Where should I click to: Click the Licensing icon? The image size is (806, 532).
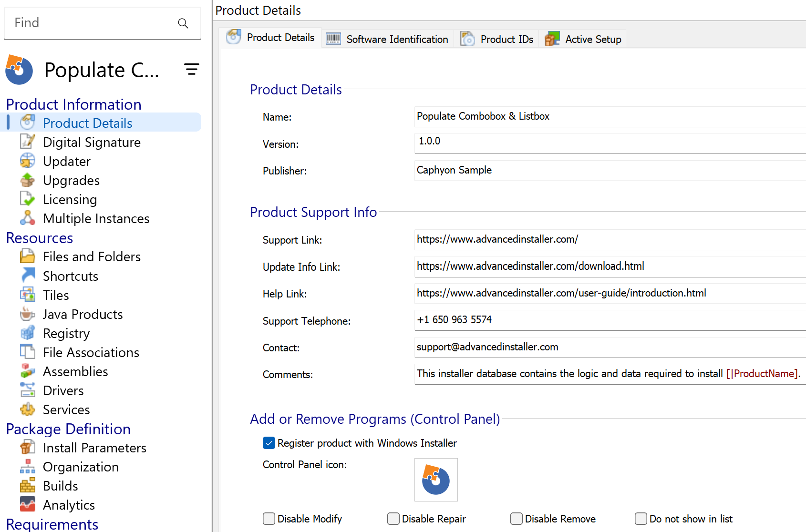(x=28, y=199)
